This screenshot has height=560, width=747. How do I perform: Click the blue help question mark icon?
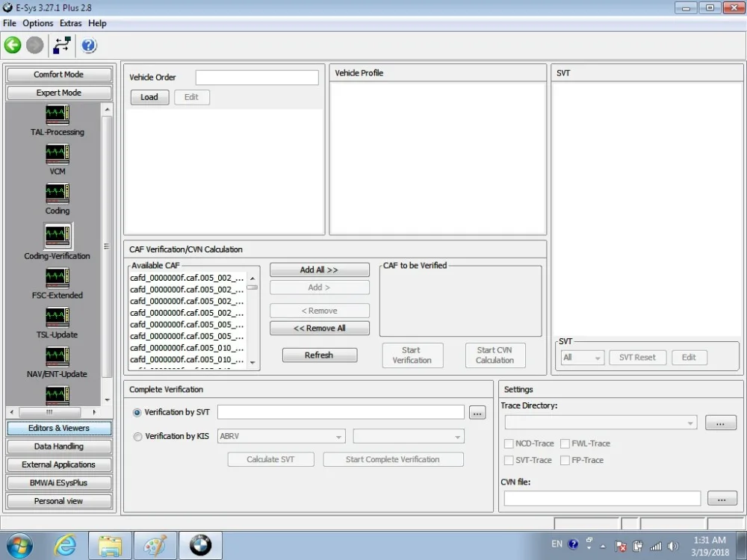point(89,46)
